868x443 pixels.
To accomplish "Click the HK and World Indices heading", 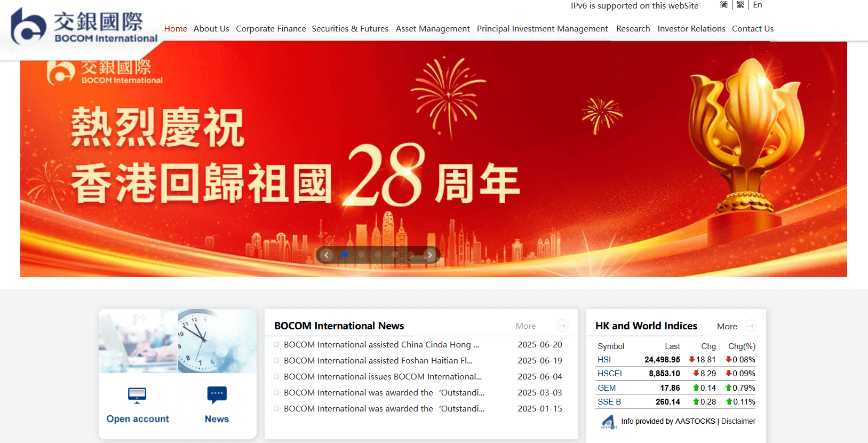I will (646, 326).
